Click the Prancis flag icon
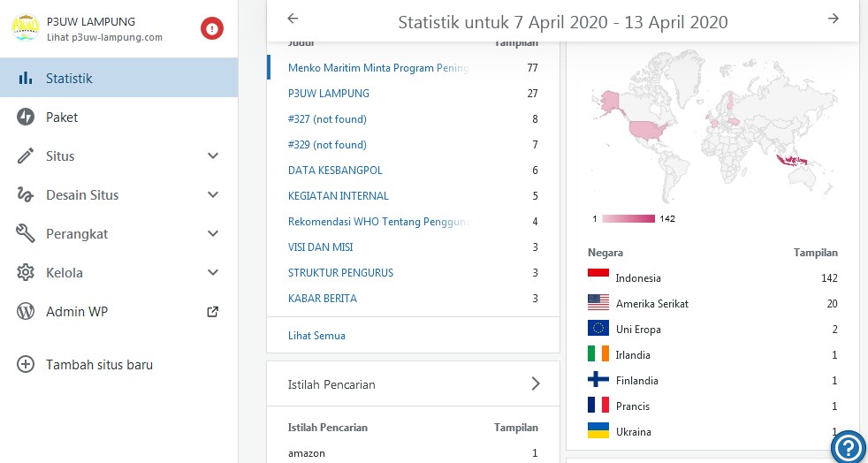Screen dimensions: 868x463 (x=598, y=405)
